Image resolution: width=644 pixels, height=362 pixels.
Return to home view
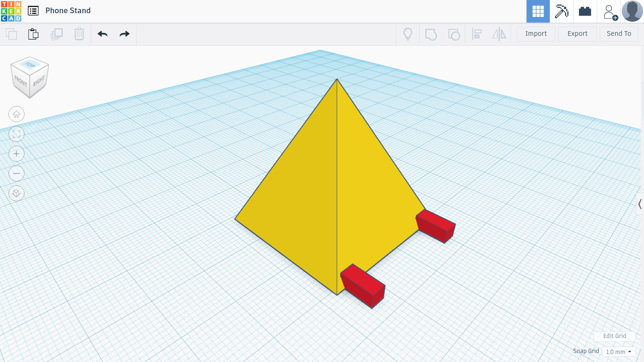(x=17, y=114)
